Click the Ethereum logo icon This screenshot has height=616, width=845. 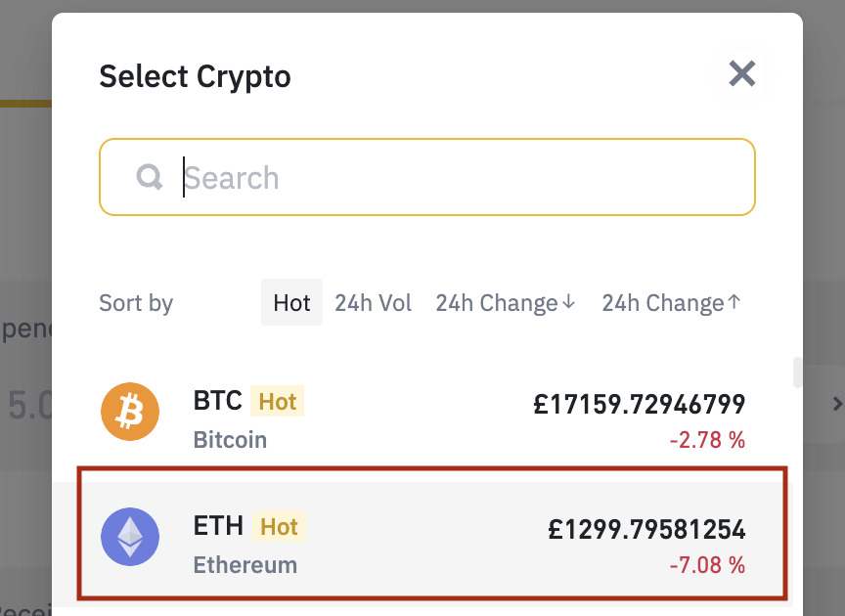point(130,537)
